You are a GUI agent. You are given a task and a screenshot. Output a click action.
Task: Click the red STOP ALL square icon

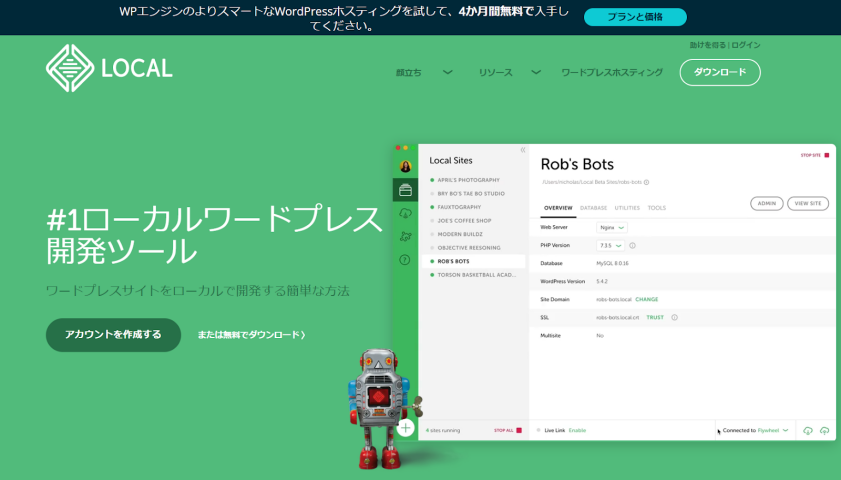tap(519, 430)
